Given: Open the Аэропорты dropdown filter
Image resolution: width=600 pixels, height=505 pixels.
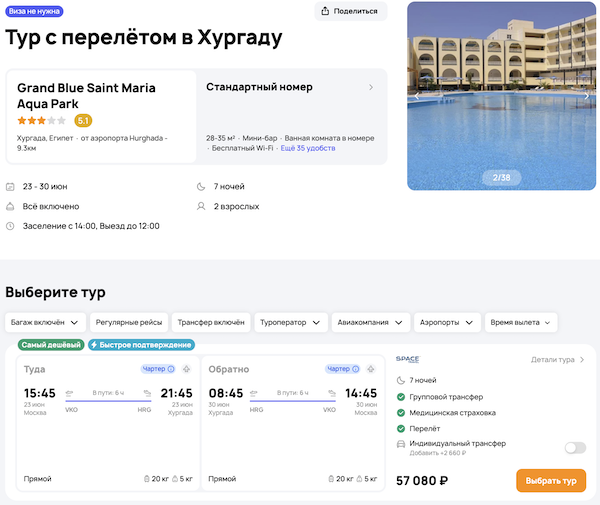Looking at the screenshot, I should tap(446, 322).
